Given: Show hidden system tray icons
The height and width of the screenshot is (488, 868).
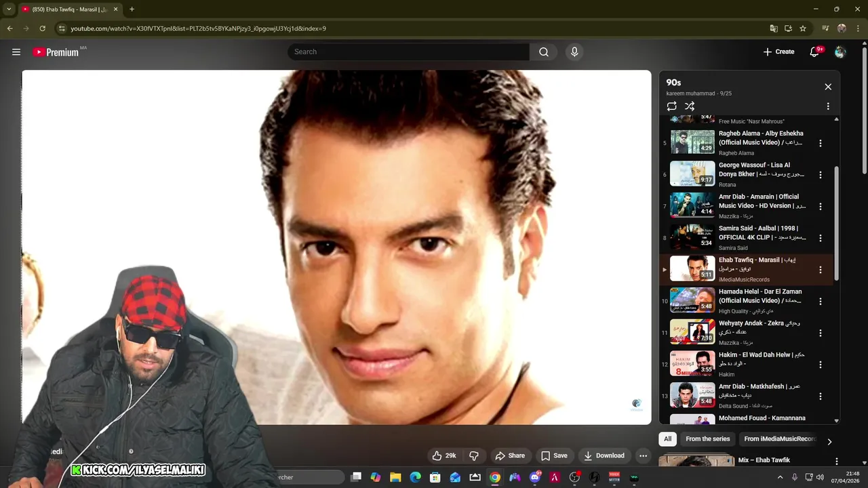Looking at the screenshot, I should (x=780, y=477).
